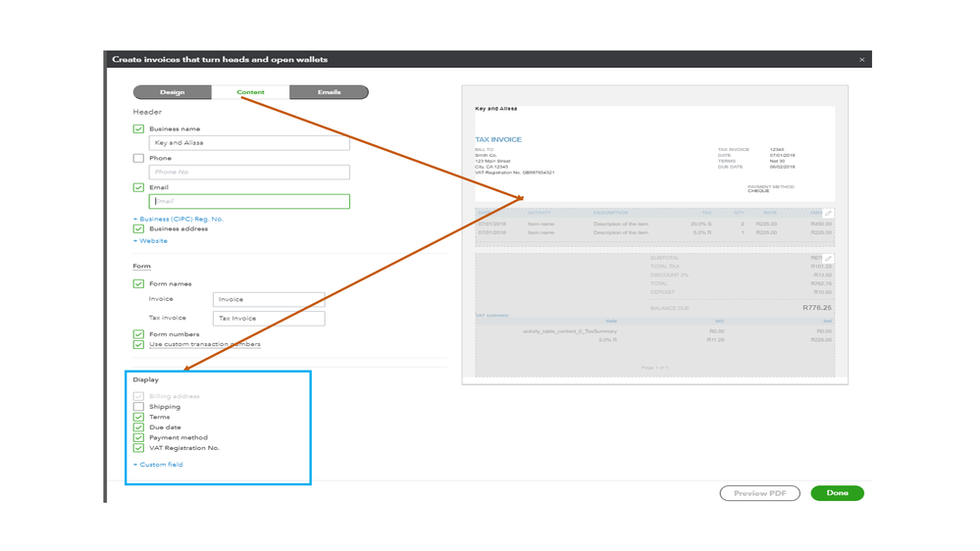Toggle Use custom transaction numbers checkbox
This screenshot has width=980, height=551.
[138, 344]
